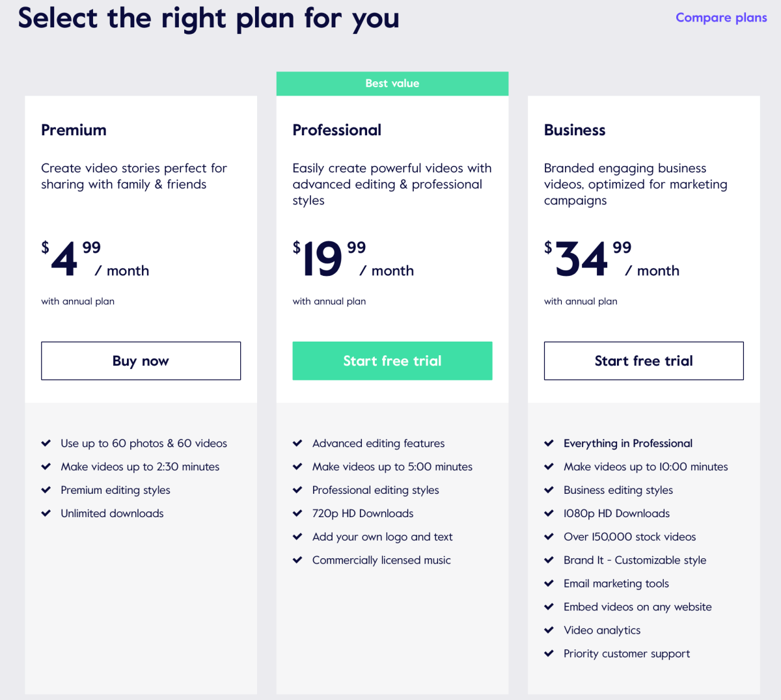The width and height of the screenshot is (781, 700).
Task: Click checkmark beside 720p HD Downloads
Action: click(297, 513)
